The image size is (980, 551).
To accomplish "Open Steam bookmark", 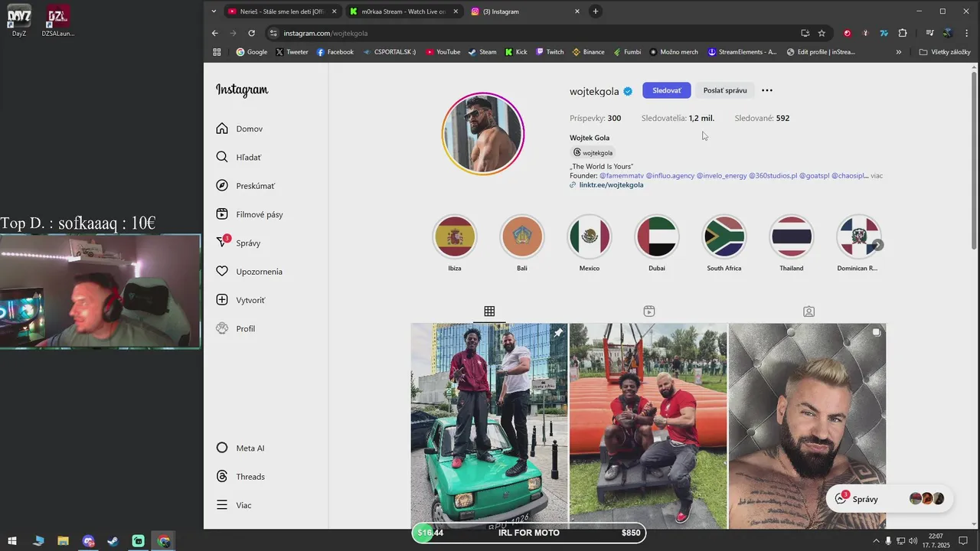I will click(482, 52).
